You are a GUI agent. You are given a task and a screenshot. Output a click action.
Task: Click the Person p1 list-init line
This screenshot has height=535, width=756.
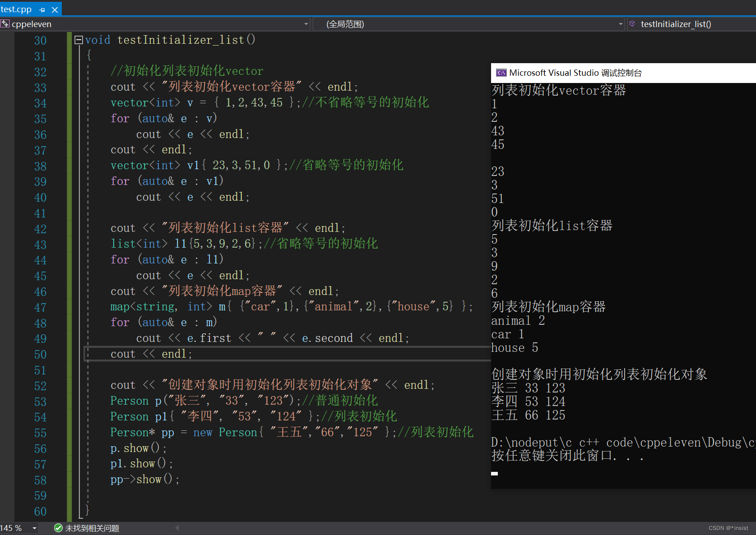(254, 416)
